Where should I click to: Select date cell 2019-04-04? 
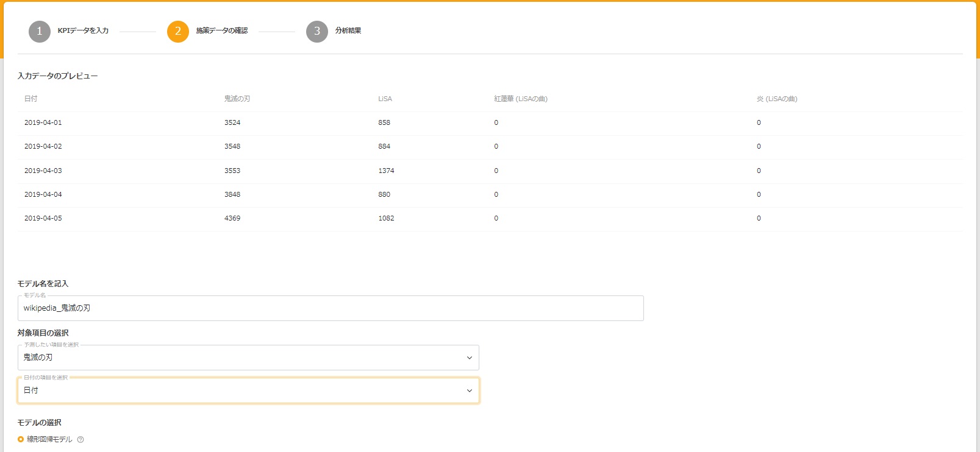coord(43,194)
